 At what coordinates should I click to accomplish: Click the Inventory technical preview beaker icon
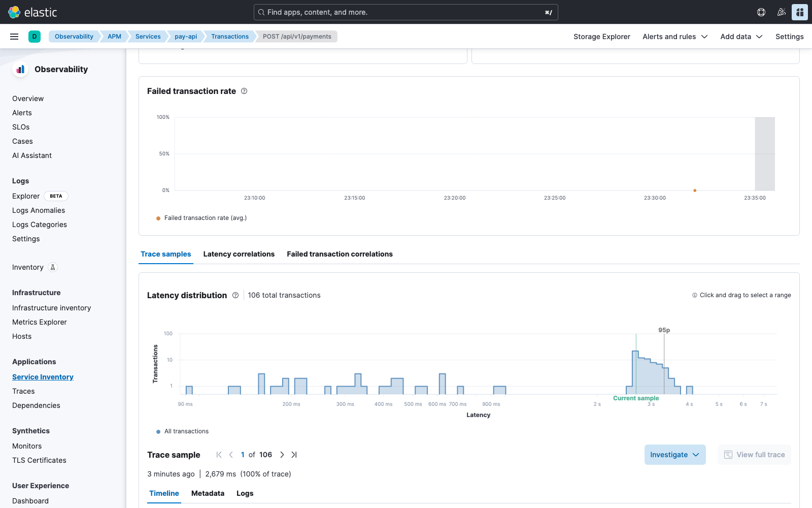point(53,267)
